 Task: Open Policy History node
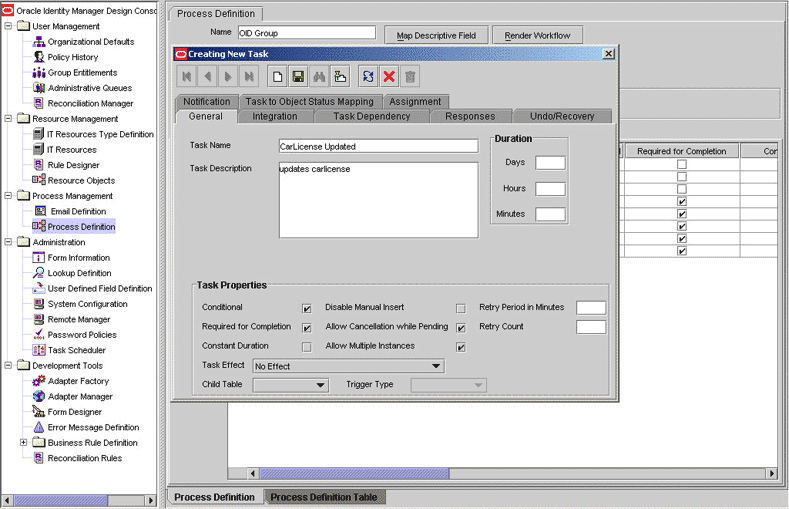click(72, 57)
